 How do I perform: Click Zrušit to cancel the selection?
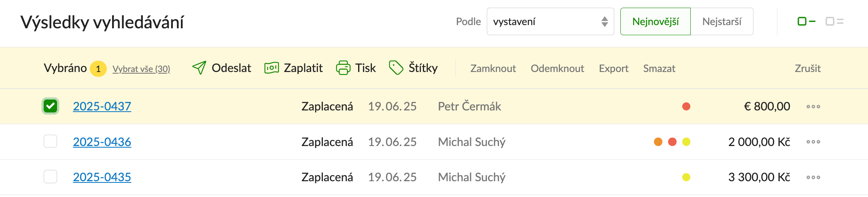[x=808, y=68]
